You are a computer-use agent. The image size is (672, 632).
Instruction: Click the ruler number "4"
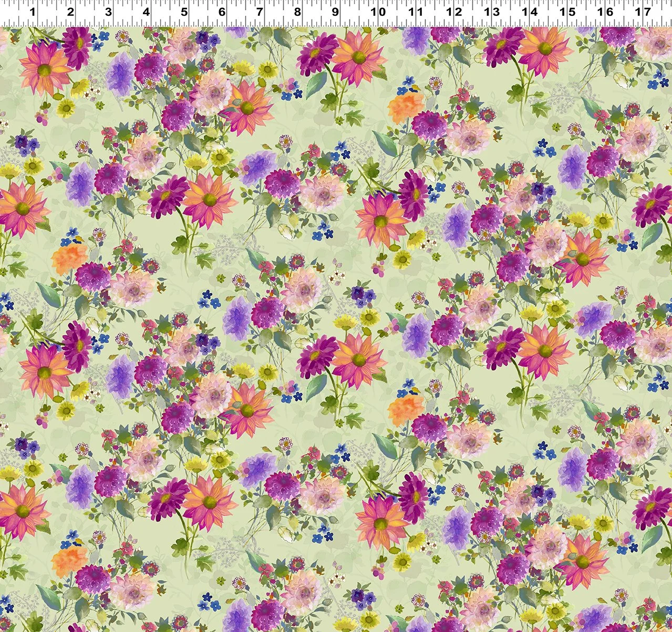point(146,12)
